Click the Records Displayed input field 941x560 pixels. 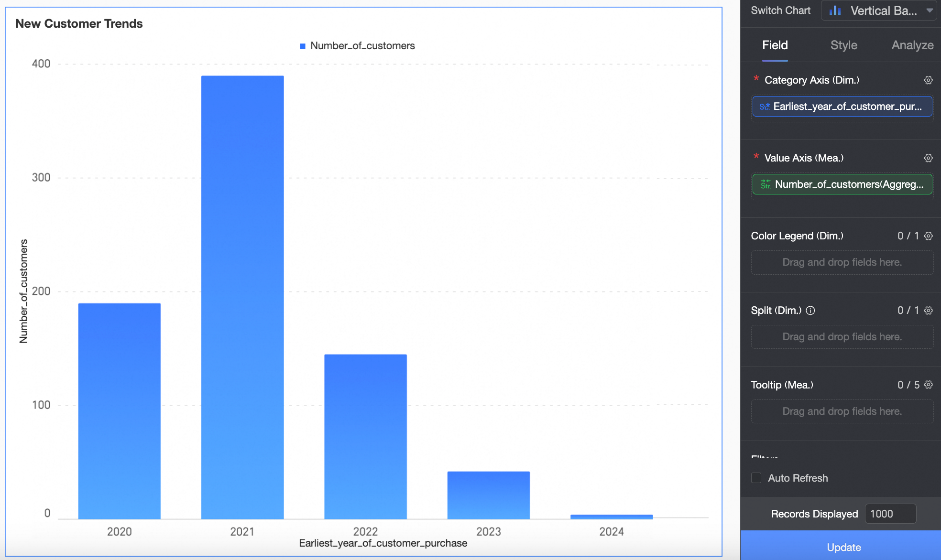click(x=890, y=514)
